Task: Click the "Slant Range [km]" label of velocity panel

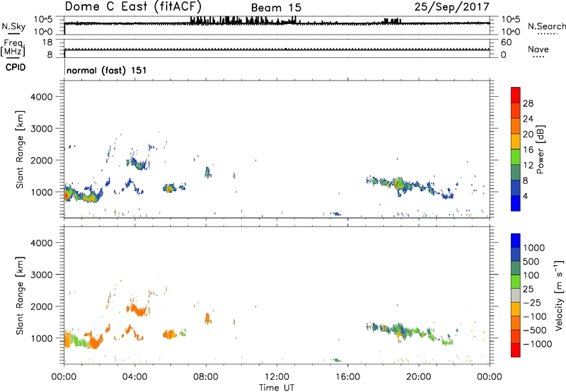Action: pyautogui.click(x=20, y=296)
